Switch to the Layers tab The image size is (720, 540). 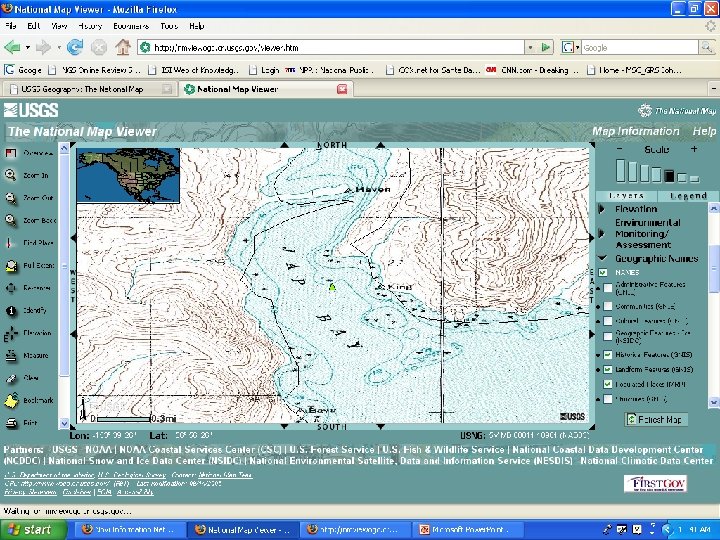(x=626, y=196)
